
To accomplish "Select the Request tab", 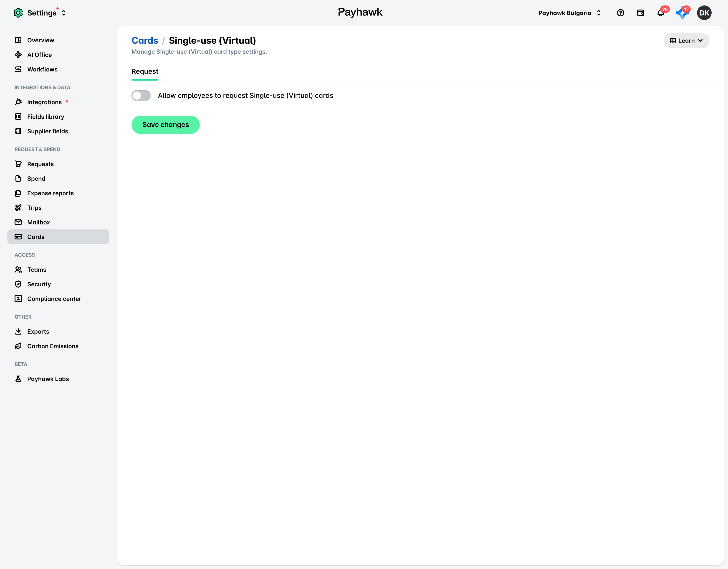I will (145, 71).
